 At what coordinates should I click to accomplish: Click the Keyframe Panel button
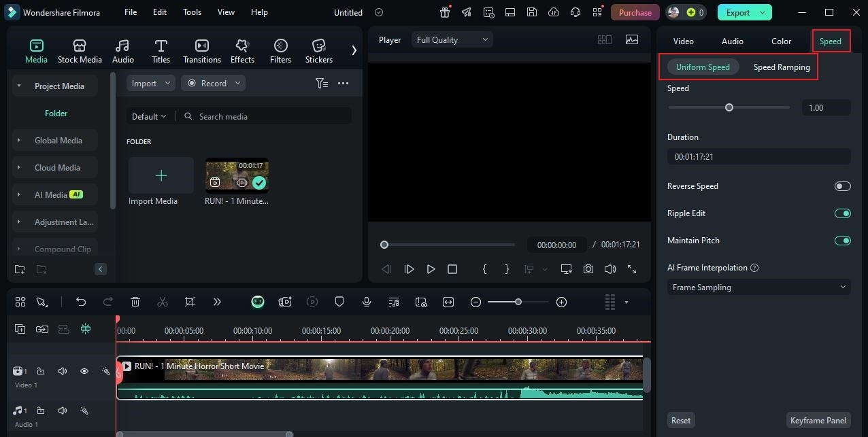tap(818, 421)
